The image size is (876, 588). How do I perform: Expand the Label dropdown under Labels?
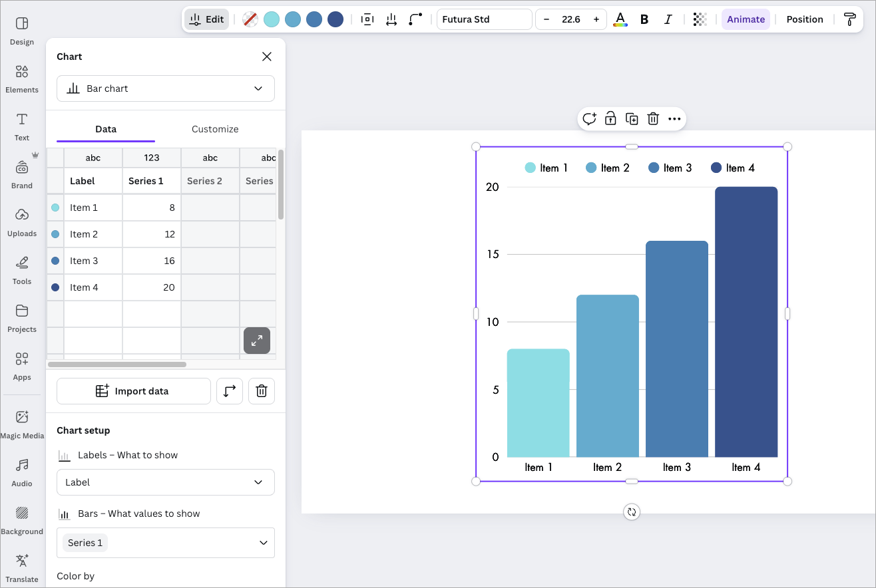165,482
